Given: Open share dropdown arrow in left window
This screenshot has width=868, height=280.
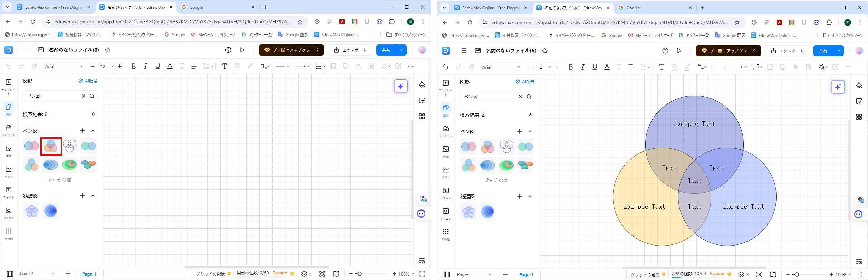Looking at the screenshot, I should coord(402,50).
